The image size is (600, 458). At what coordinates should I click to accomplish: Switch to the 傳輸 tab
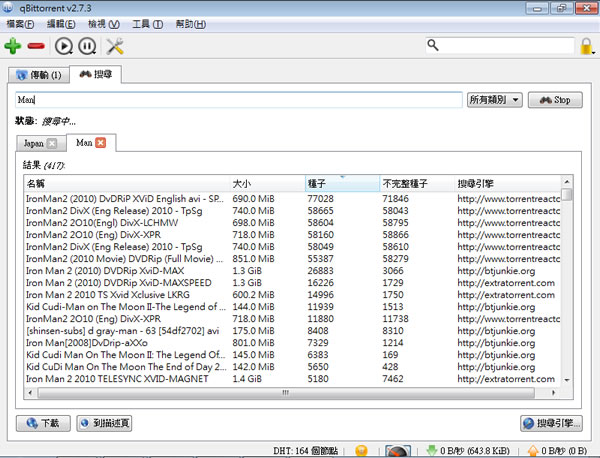pyautogui.click(x=38, y=74)
